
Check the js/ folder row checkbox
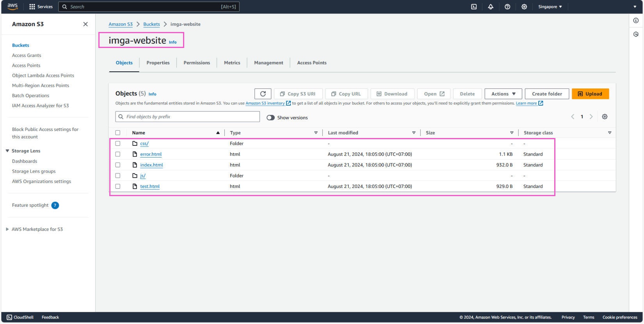[x=118, y=176]
